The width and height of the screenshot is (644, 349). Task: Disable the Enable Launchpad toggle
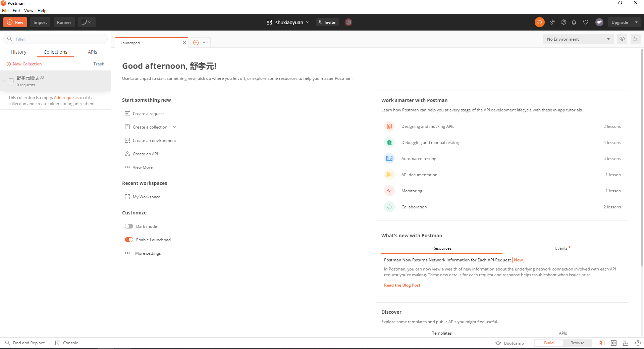coord(129,240)
